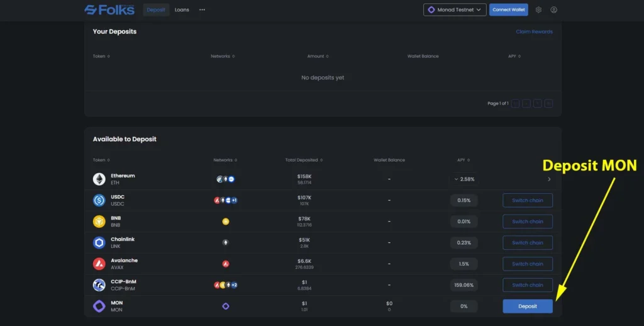The width and height of the screenshot is (644, 326).
Task: Click network icons in Ethereum row
Action: point(226,179)
